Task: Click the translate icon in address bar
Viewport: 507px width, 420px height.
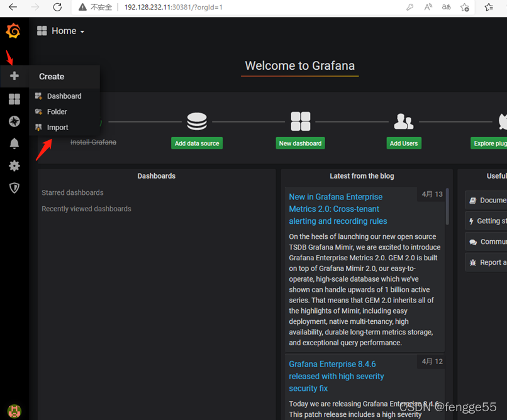Action: pos(446,7)
